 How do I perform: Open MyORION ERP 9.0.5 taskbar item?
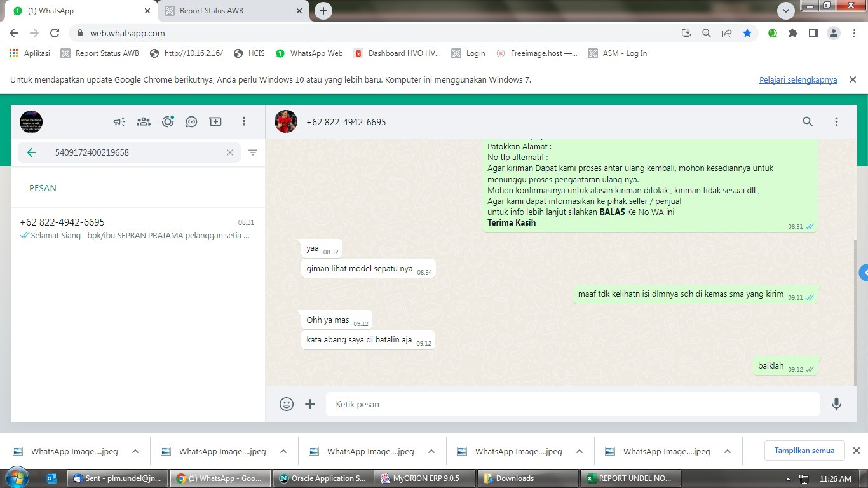click(425, 478)
